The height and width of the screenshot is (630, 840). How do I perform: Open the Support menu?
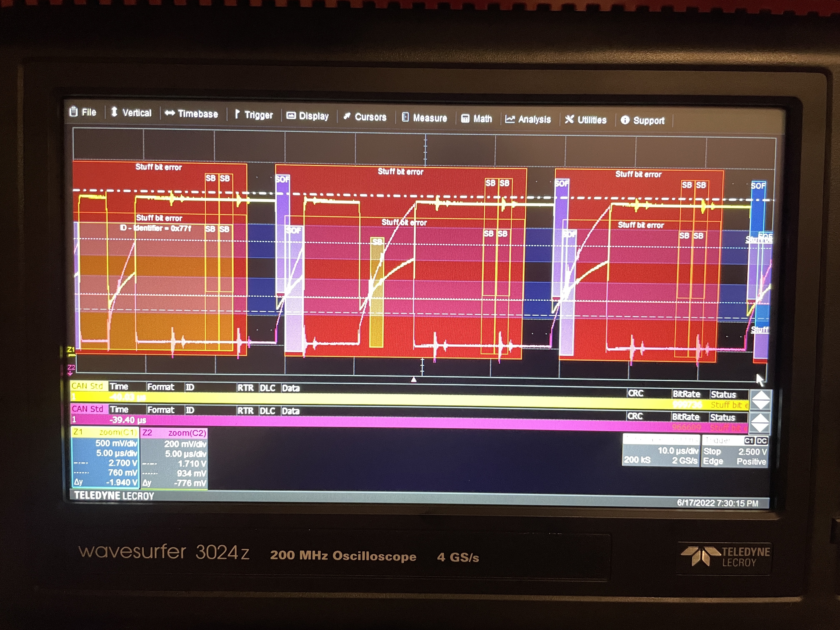pyautogui.click(x=643, y=121)
